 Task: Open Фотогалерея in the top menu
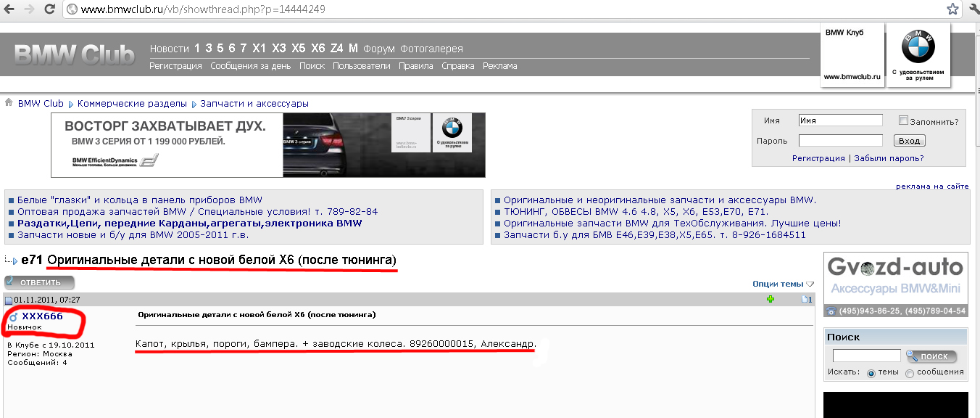pos(432,49)
